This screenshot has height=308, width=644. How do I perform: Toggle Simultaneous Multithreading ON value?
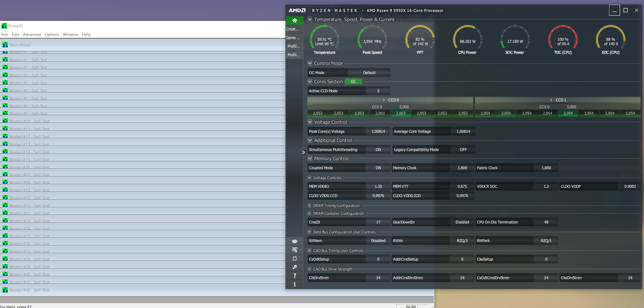378,149
